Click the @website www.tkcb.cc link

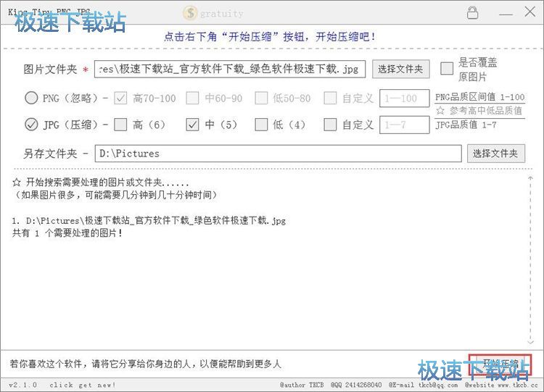click(x=501, y=385)
